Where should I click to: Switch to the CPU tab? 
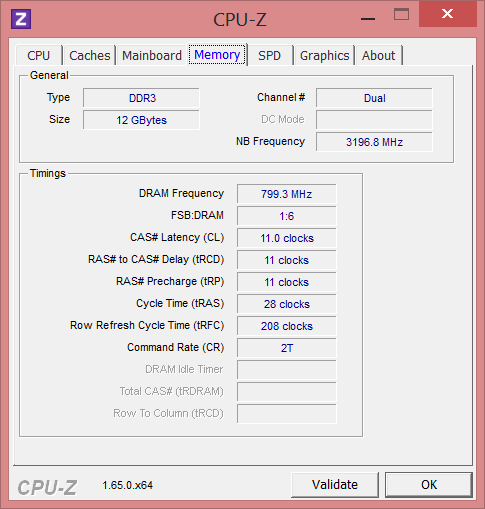click(39, 55)
